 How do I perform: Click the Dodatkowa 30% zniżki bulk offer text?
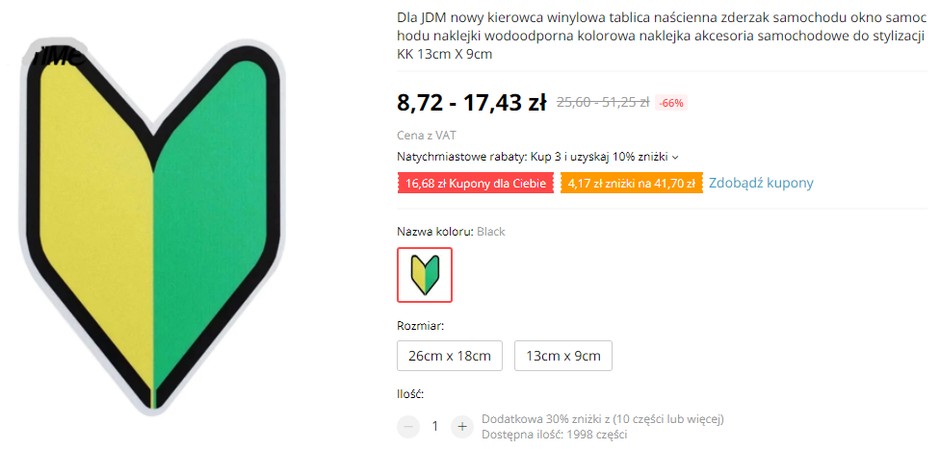(x=602, y=418)
